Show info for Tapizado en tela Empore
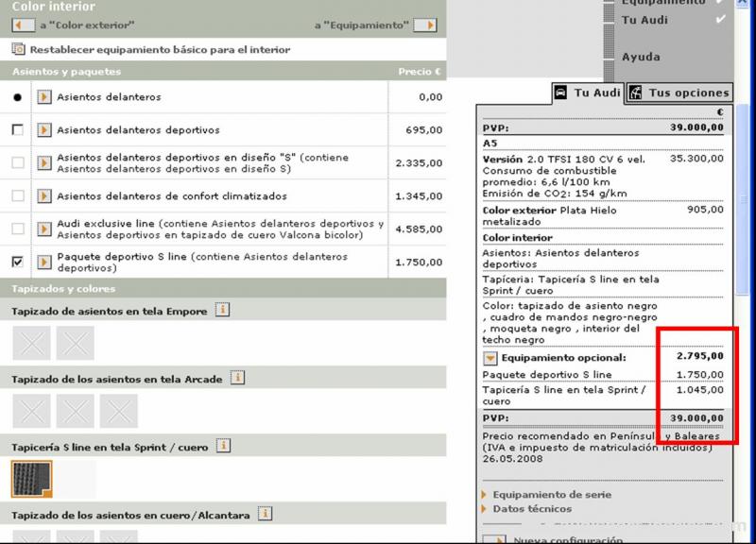Viewport: 756px width, 544px height. click(x=222, y=310)
